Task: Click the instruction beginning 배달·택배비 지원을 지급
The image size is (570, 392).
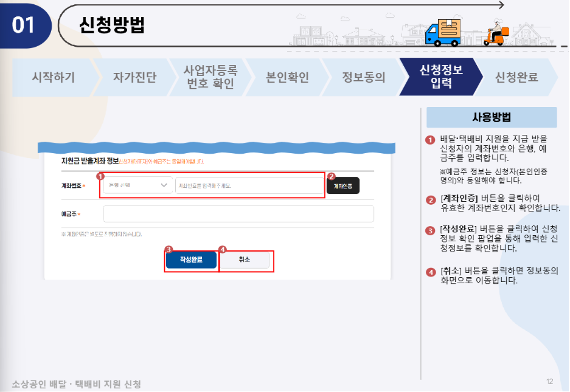Action: click(x=494, y=148)
